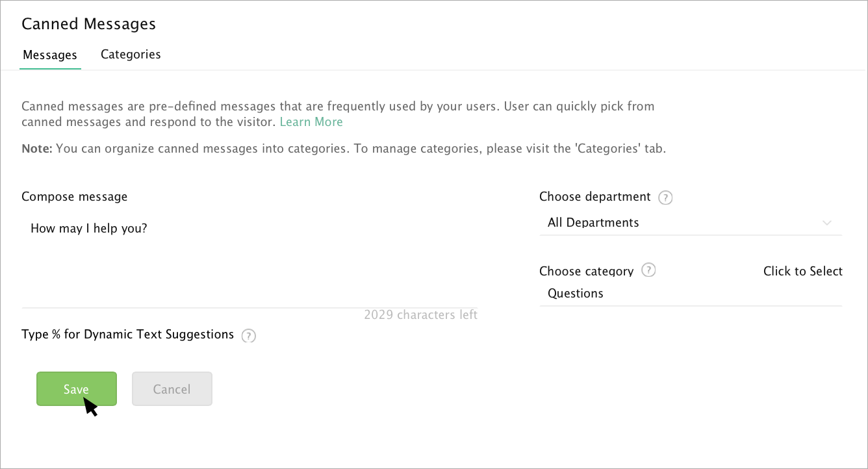Click the 2029 characters left counter
The width and height of the screenshot is (868, 469).
(420, 315)
